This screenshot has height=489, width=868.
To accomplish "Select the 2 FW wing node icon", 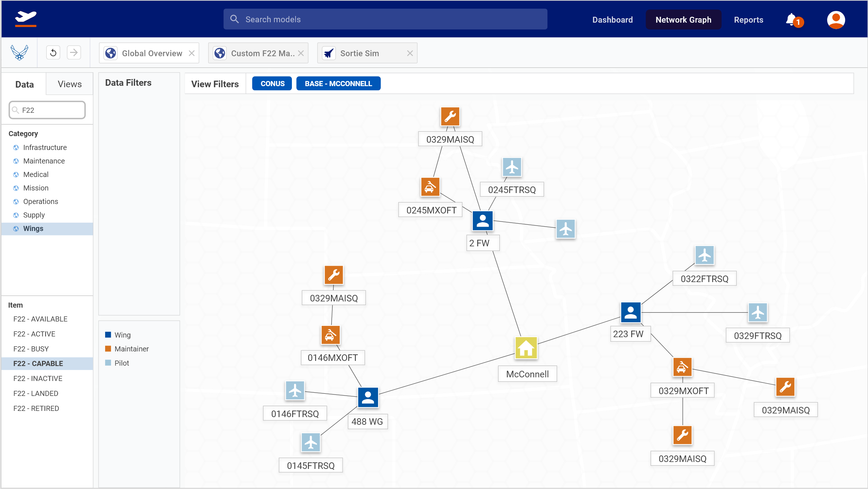I will 482,221.
